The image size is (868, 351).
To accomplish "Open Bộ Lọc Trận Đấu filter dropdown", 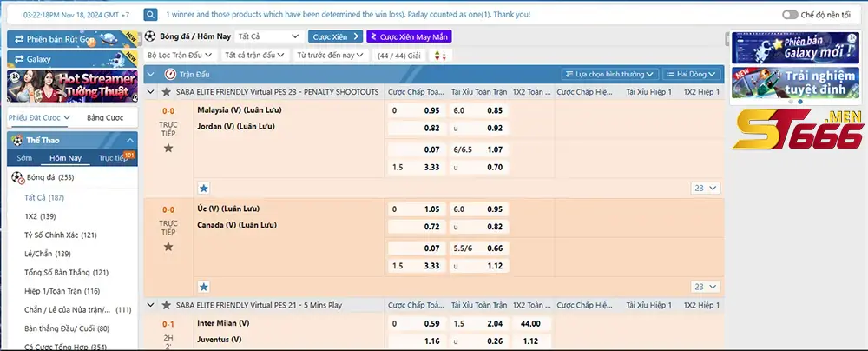I will click(180, 55).
